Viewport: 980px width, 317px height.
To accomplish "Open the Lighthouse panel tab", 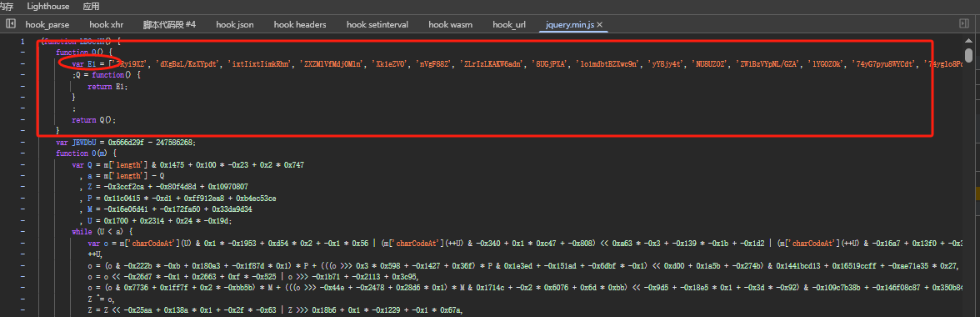I will coord(48,6).
